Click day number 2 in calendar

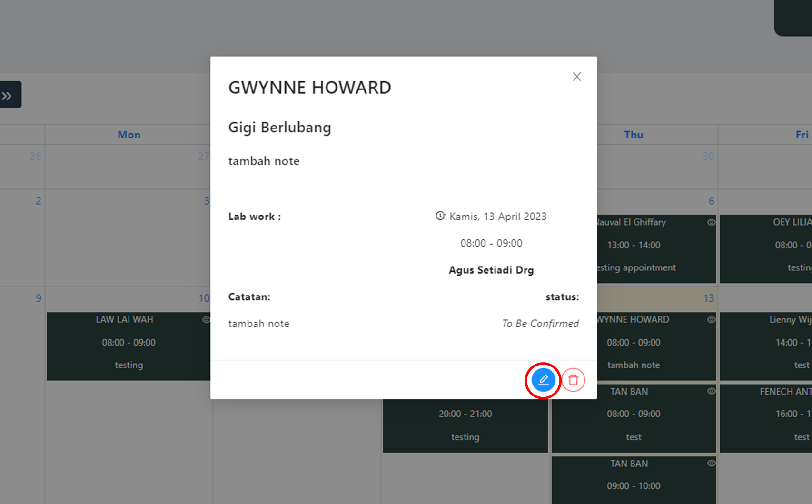39,201
